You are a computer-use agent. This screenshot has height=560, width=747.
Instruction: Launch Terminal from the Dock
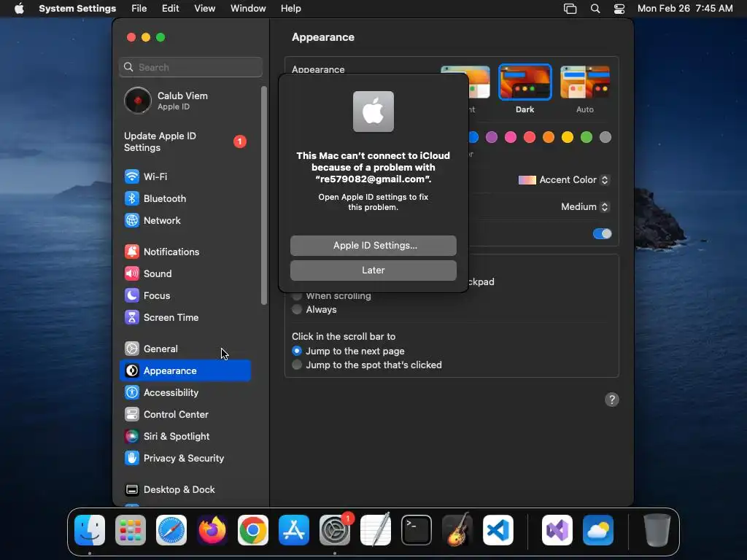(417, 530)
